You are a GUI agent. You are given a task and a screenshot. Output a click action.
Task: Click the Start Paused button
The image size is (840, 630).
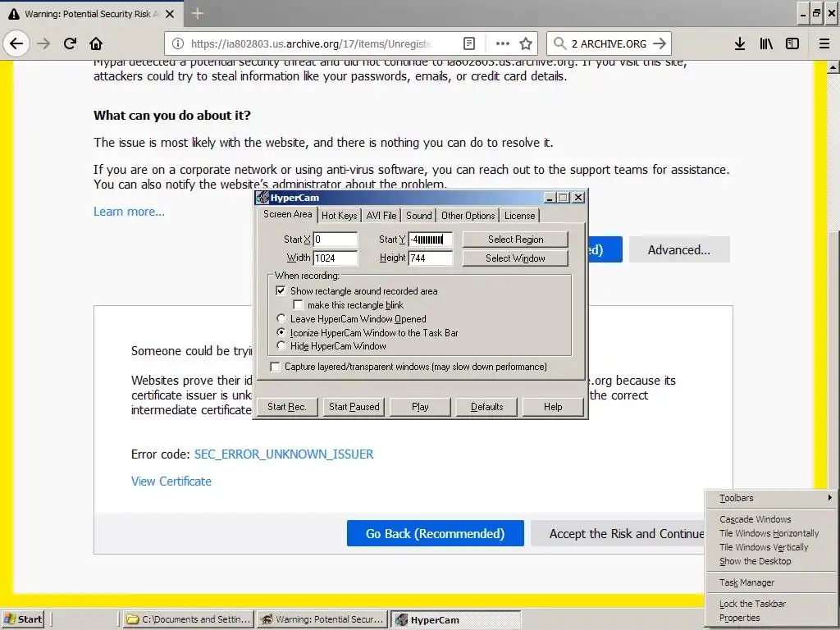tap(354, 407)
